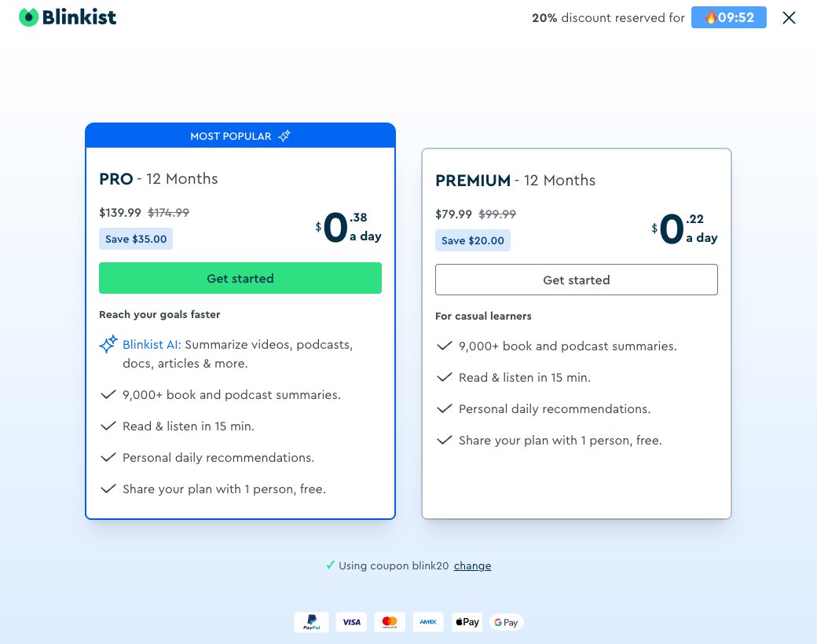
Task: Click the green coupon checkmark icon
Action: (330, 565)
